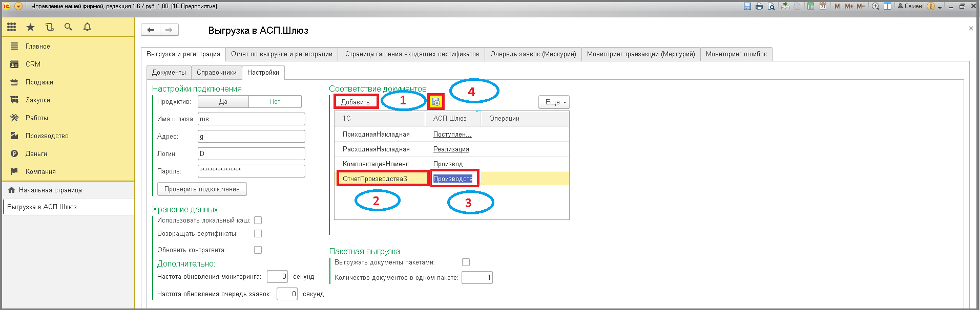Image resolution: width=980 pixels, height=310 pixels.
Task: Open Favorites star icon
Action: click(30, 27)
